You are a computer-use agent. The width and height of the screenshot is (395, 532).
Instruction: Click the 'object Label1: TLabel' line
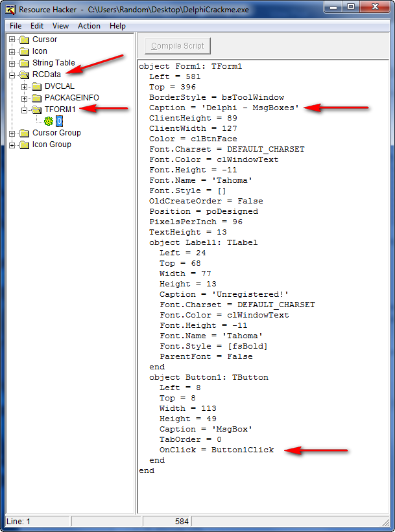(x=204, y=242)
